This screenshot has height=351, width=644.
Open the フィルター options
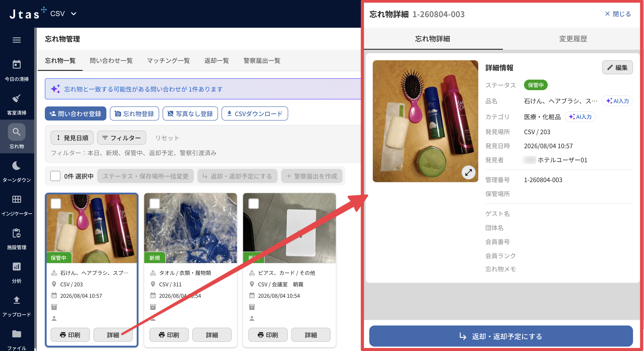coord(122,138)
